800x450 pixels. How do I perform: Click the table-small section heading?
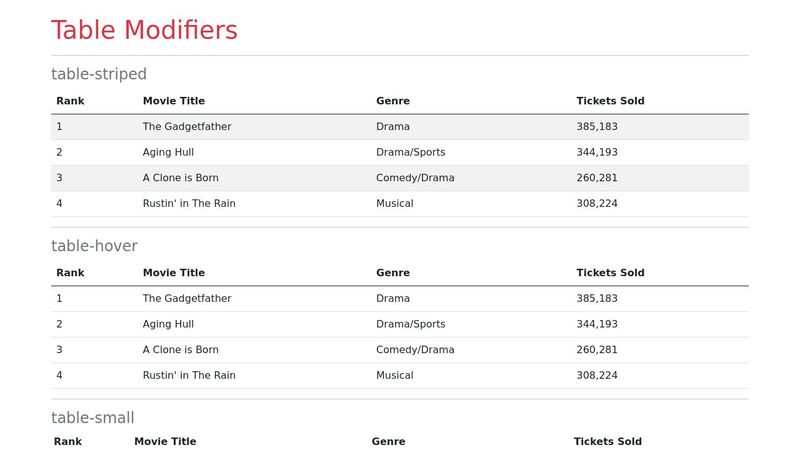[x=93, y=418]
